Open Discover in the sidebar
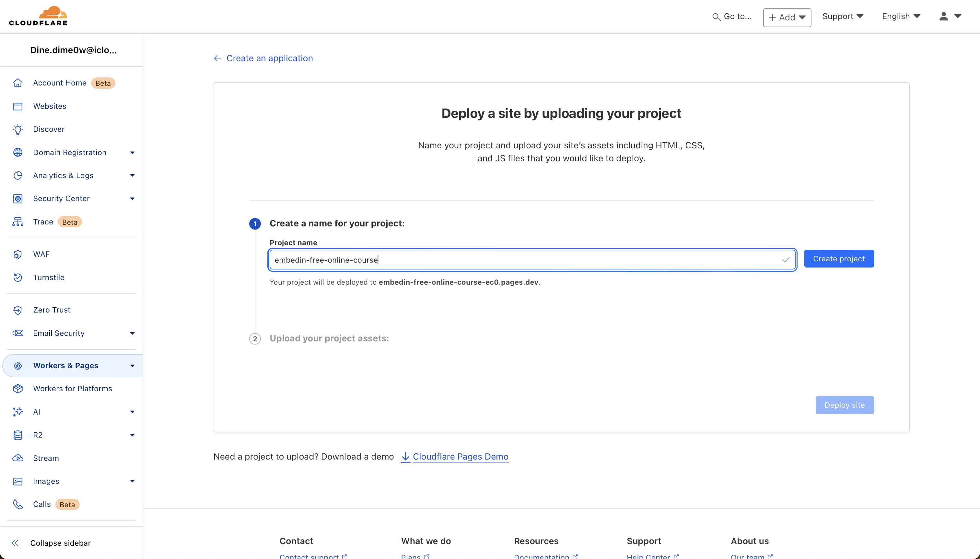The image size is (980, 559). coord(49,129)
